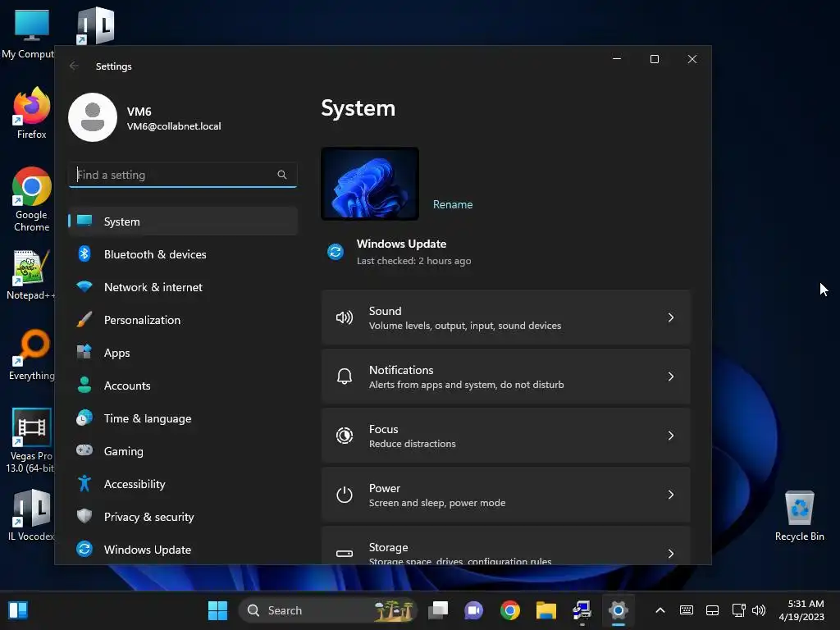Open Recycle Bin on the desktop
This screenshot has width=840, height=630.
(x=799, y=516)
